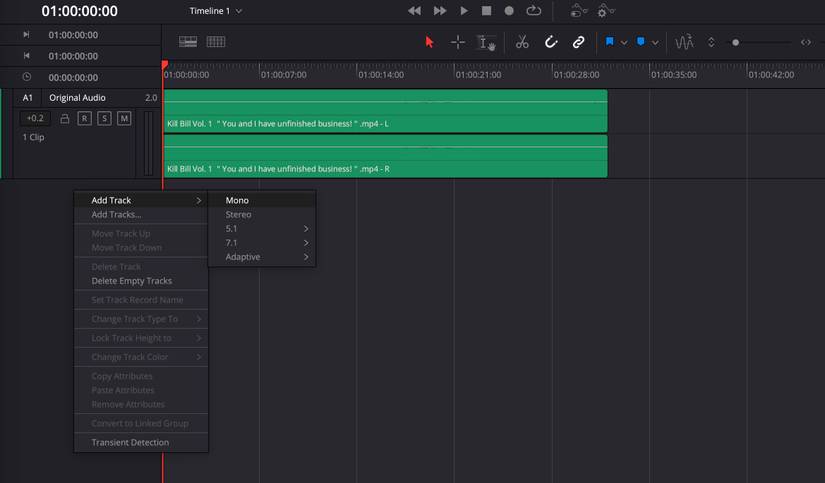Image resolution: width=825 pixels, height=483 pixels.
Task: Solo track A1 with S button
Action: point(104,119)
